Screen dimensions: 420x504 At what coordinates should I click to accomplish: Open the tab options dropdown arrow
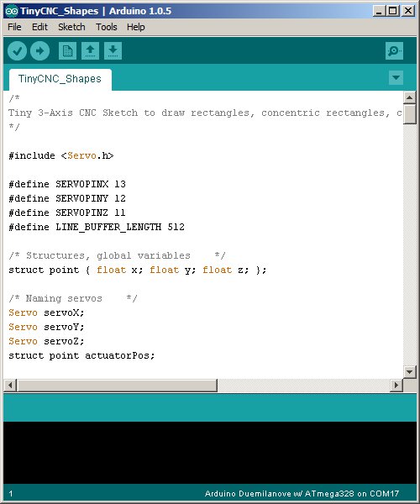tap(396, 78)
